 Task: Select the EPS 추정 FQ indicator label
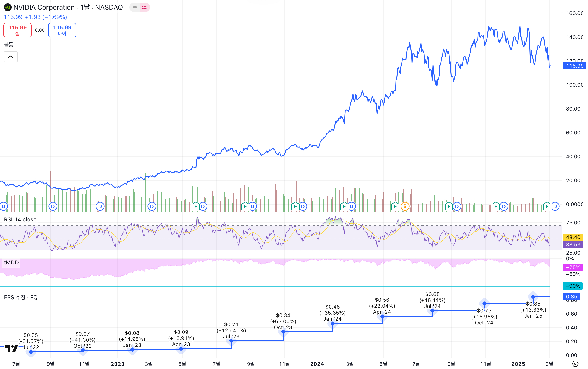tap(20, 297)
